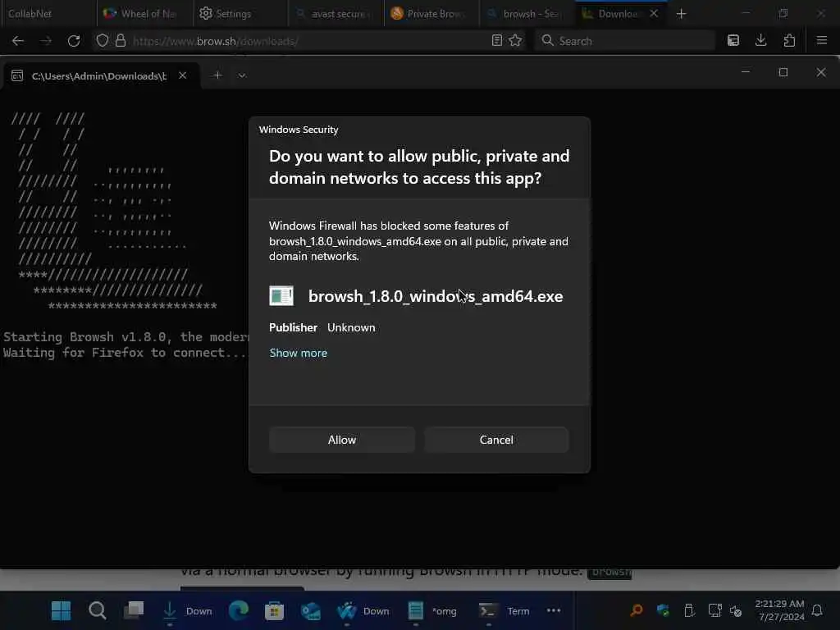Open taskbar Search

97,610
